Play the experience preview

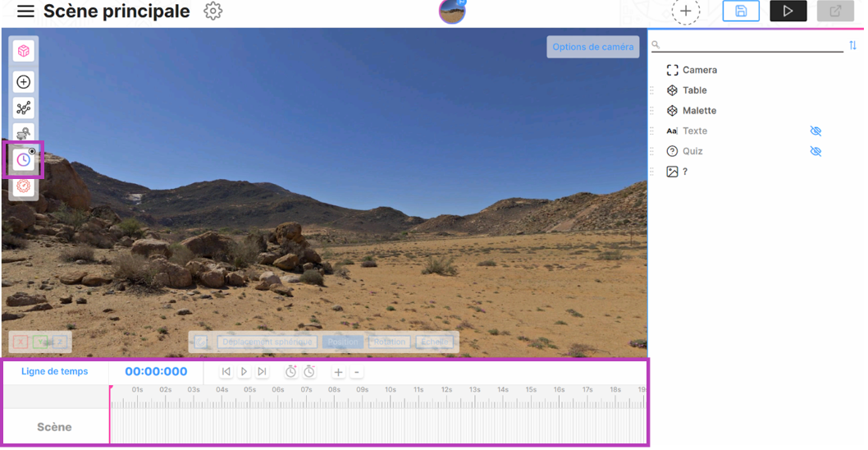[x=788, y=11]
